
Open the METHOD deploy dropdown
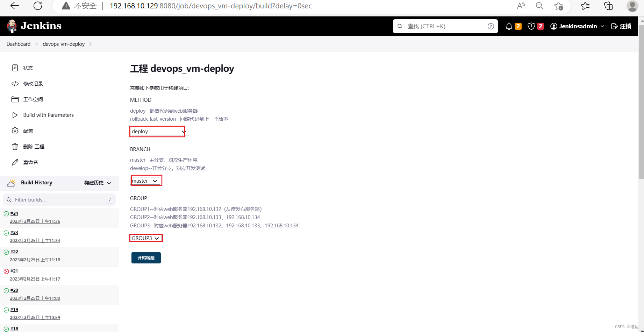(159, 132)
